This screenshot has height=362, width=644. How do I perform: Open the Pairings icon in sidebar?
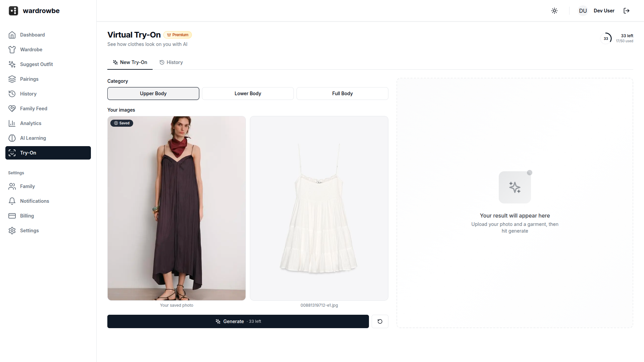click(x=12, y=79)
